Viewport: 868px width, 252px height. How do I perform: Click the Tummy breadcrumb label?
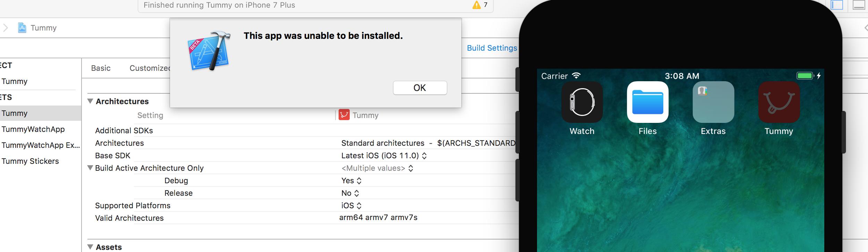tap(43, 28)
